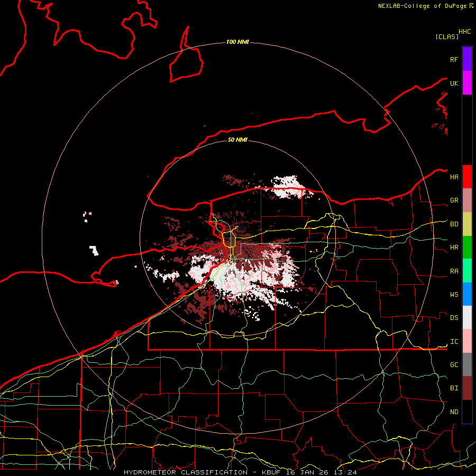Click the GC legend label

tap(454, 365)
